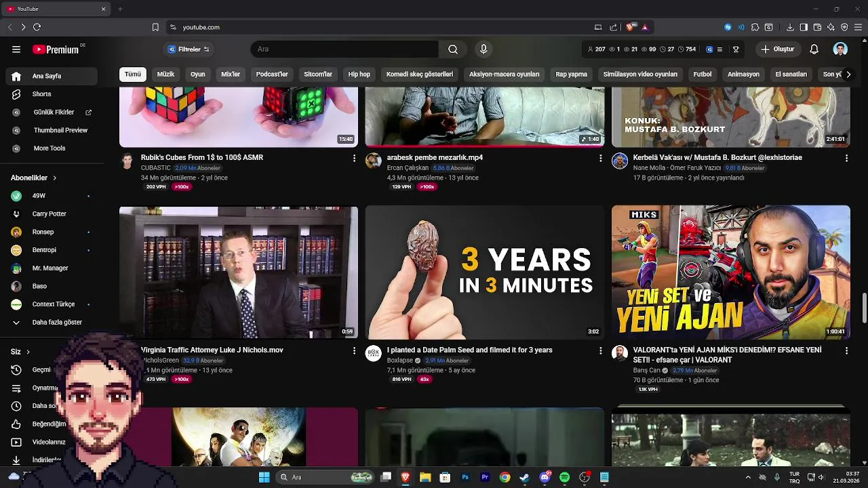This screenshot has height=488, width=868.
Task: Open options for Rubik's Cubes video
Action: [x=354, y=158]
